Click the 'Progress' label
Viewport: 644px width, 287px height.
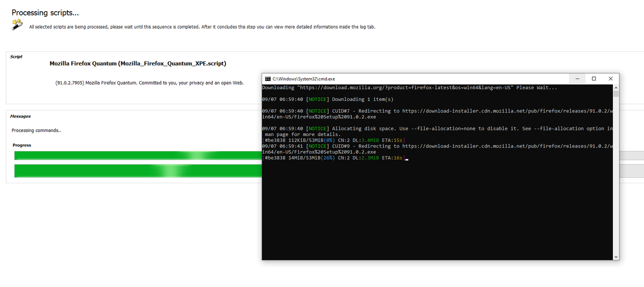pos(22,145)
